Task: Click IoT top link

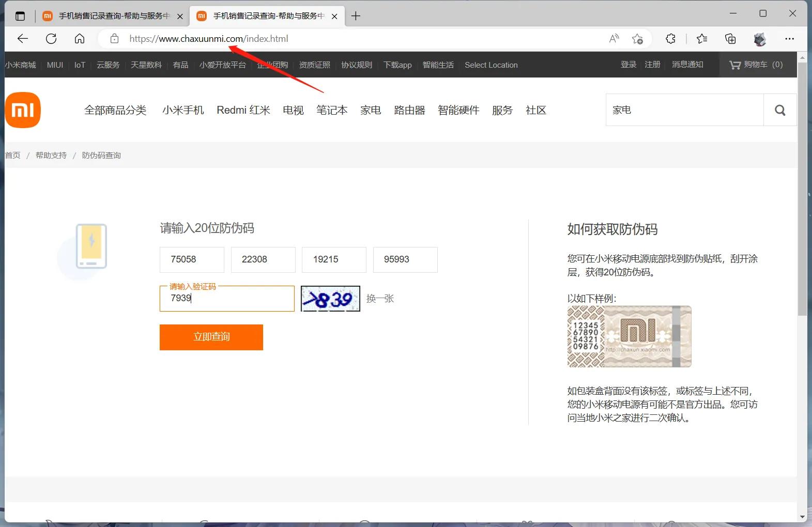Action: pyautogui.click(x=80, y=65)
